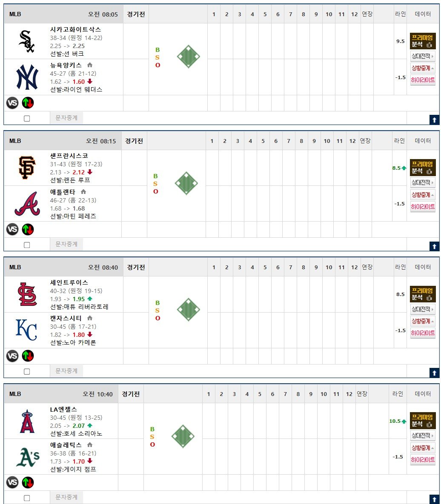Open 상대전적 for the Giants–Braves game

pyautogui.click(x=423, y=182)
